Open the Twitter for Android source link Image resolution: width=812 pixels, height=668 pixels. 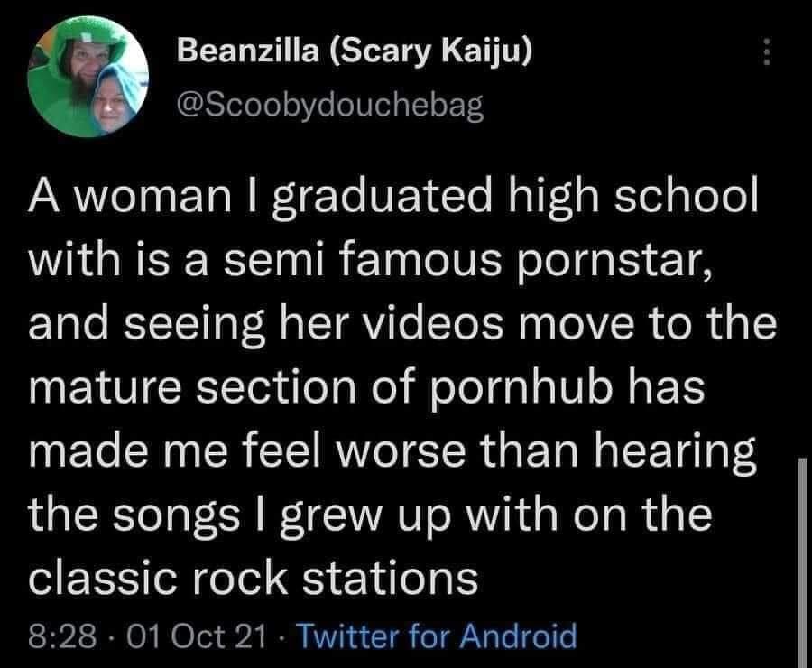(x=437, y=636)
